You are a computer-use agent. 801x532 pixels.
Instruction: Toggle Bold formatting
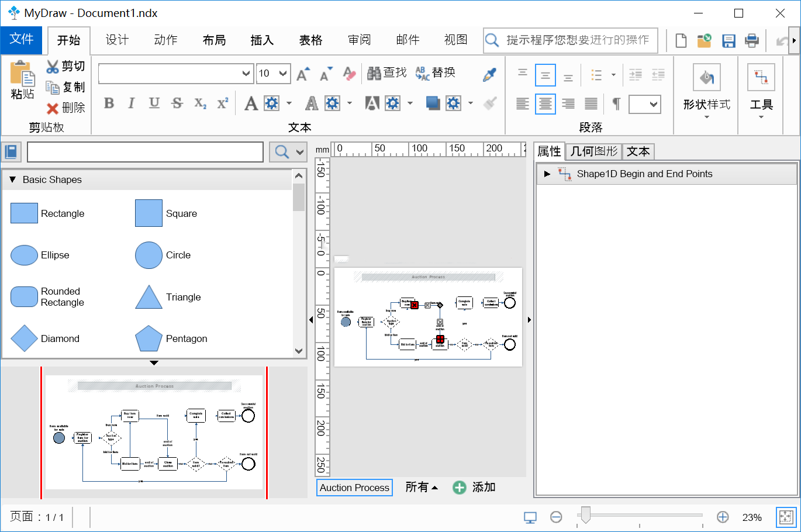click(109, 103)
